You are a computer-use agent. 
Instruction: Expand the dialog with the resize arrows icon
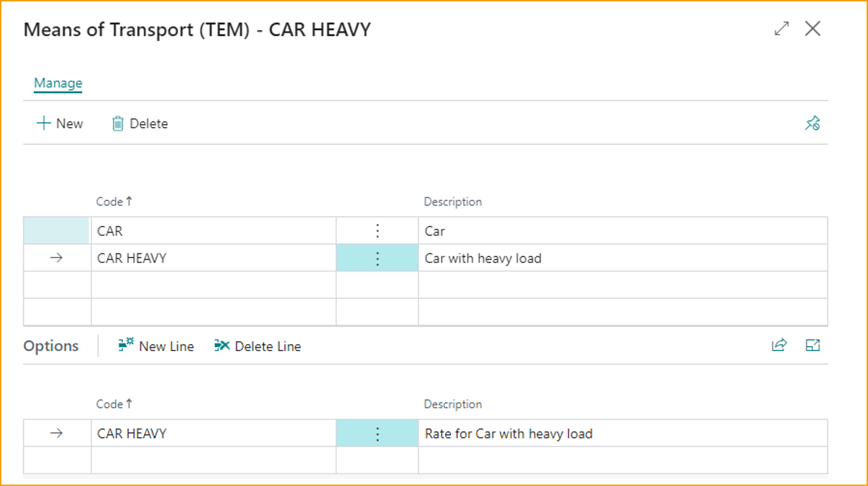pos(781,29)
